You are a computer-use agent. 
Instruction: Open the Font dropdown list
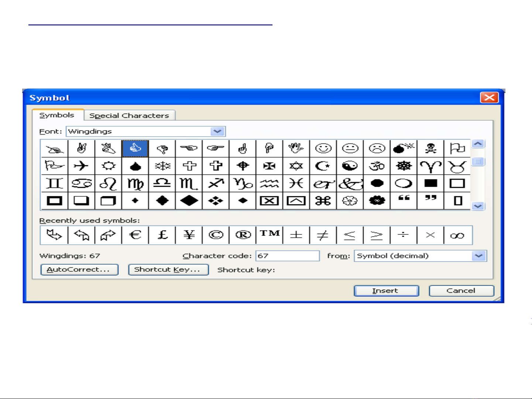click(217, 131)
